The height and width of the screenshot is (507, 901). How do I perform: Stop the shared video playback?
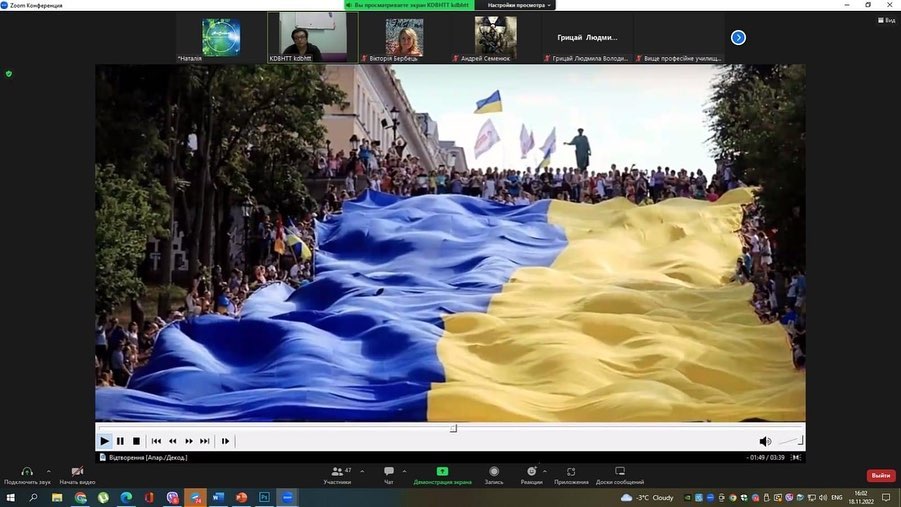136,441
